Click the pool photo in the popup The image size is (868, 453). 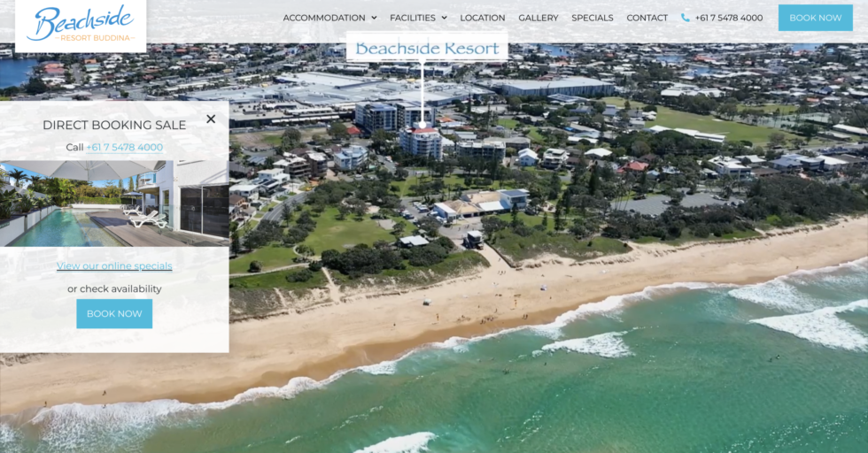click(114, 203)
